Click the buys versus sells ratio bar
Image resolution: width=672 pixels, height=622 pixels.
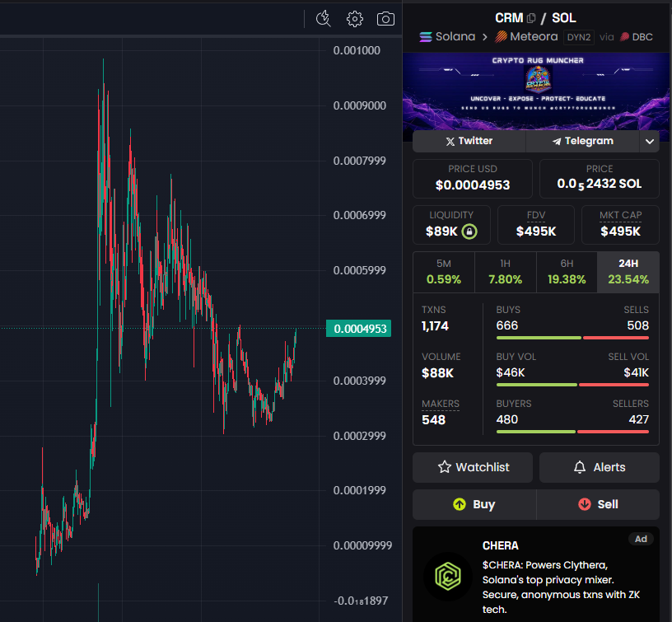[x=572, y=338]
